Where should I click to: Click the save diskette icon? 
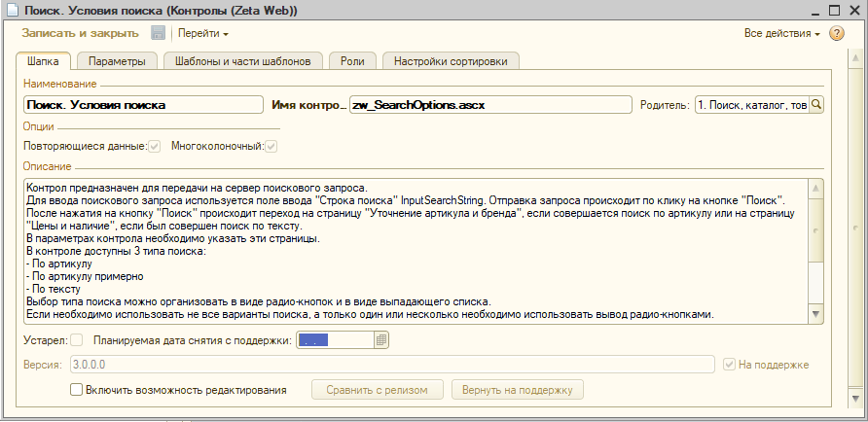coord(158,33)
